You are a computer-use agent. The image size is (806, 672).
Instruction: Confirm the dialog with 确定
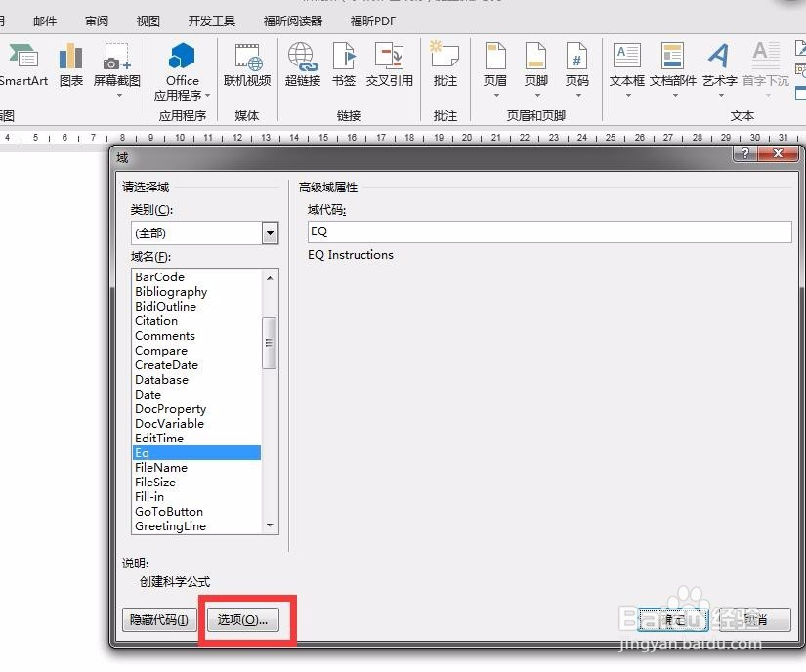[673, 620]
